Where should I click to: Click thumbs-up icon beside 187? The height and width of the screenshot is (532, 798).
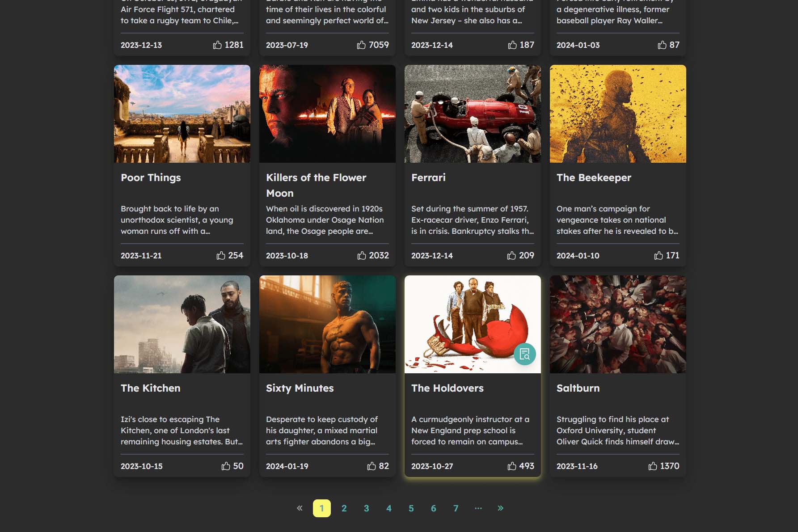click(x=512, y=45)
